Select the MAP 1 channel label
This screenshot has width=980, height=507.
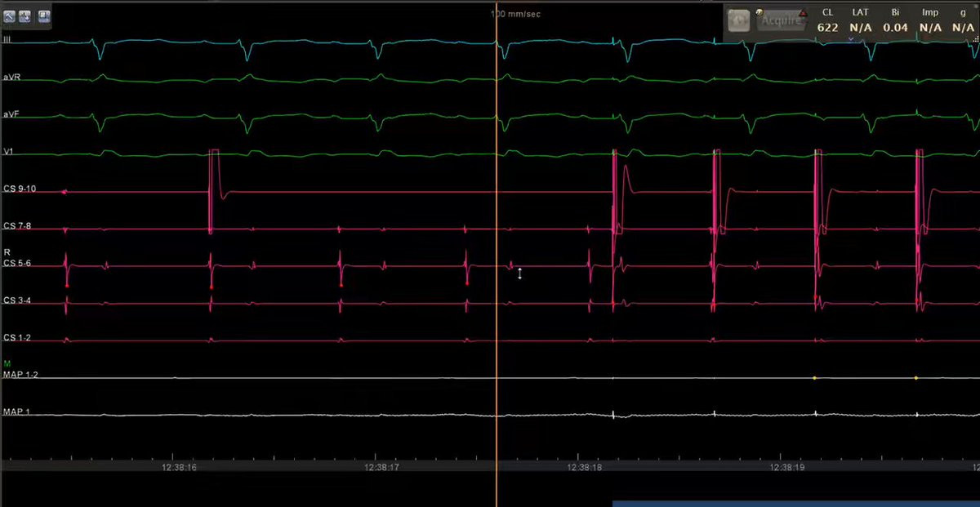(x=16, y=411)
